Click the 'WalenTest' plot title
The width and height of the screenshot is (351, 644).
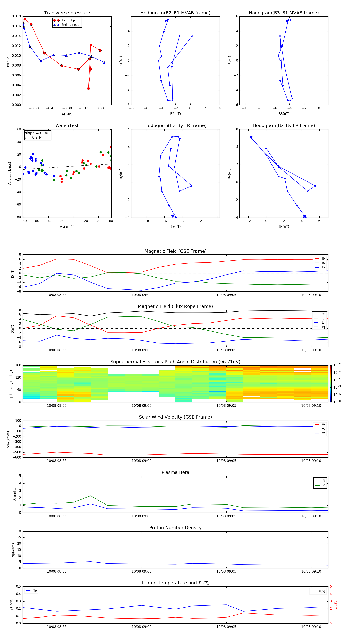coord(67,125)
